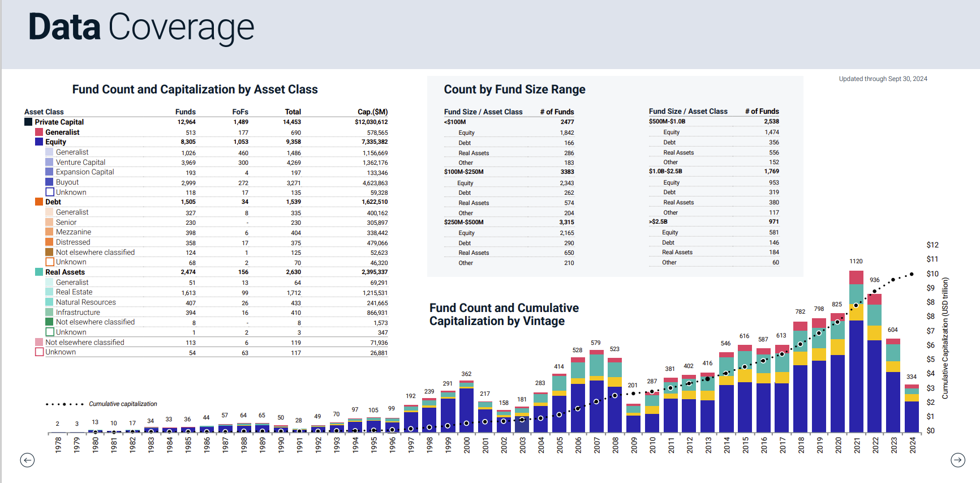Click the Private Capital dark legend square
The width and height of the screenshot is (980, 483).
click(28, 122)
